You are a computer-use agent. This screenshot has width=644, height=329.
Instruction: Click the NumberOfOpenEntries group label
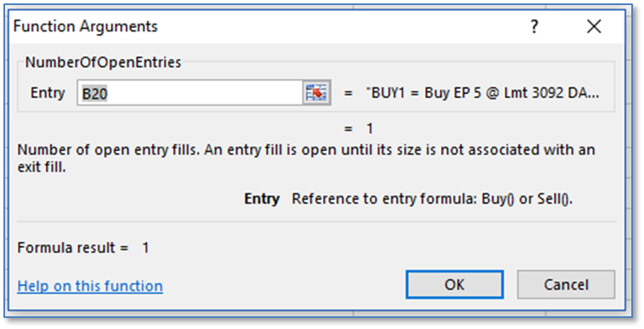point(103,63)
